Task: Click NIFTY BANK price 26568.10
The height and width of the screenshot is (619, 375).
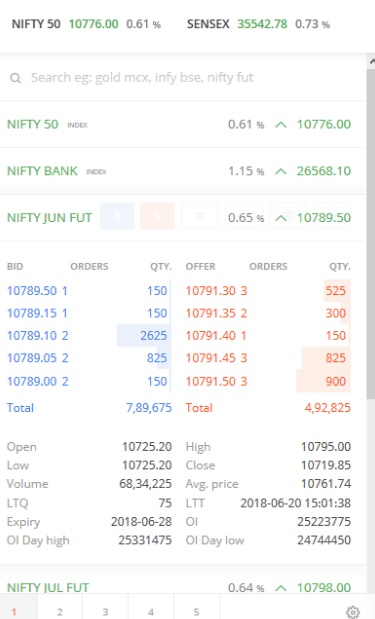Action: point(324,171)
